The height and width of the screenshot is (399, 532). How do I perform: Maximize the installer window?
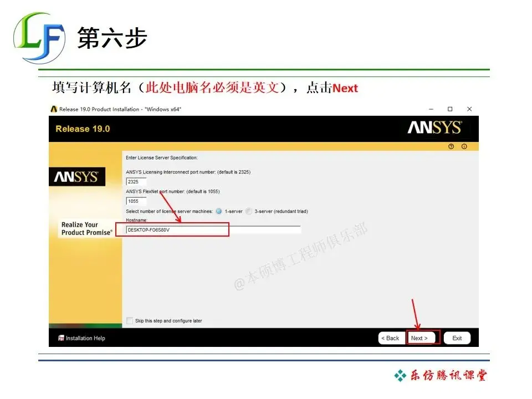point(450,109)
